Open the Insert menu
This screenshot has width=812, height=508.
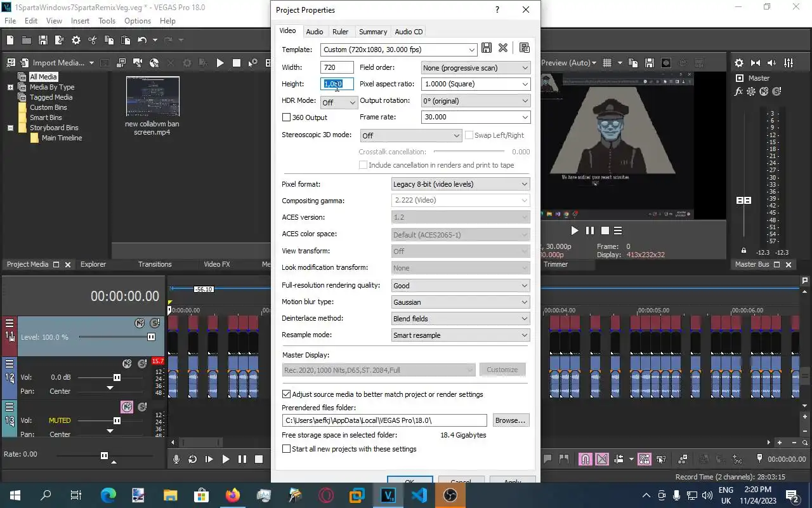(80, 21)
